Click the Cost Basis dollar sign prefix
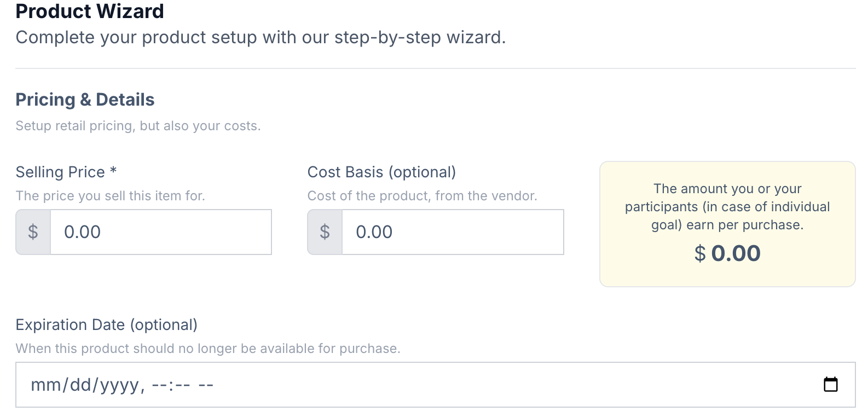The height and width of the screenshot is (417, 868). tap(325, 232)
